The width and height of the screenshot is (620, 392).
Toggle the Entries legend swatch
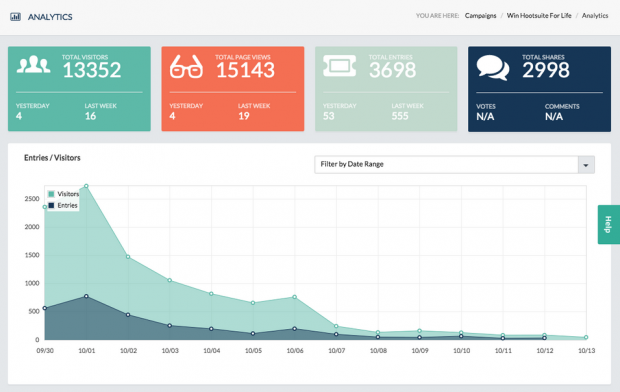[x=51, y=205]
